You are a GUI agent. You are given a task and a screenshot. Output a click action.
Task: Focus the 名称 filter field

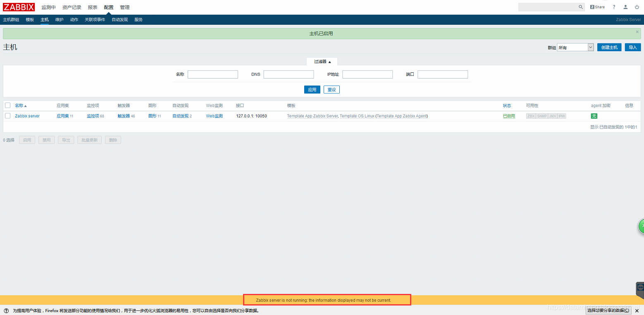(x=213, y=74)
